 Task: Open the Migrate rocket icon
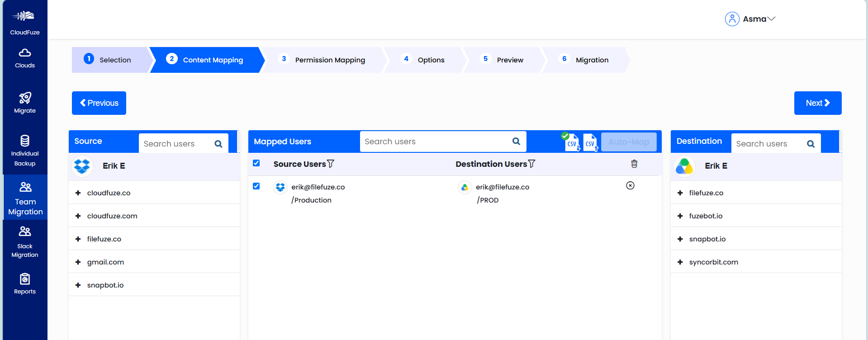[x=25, y=98]
